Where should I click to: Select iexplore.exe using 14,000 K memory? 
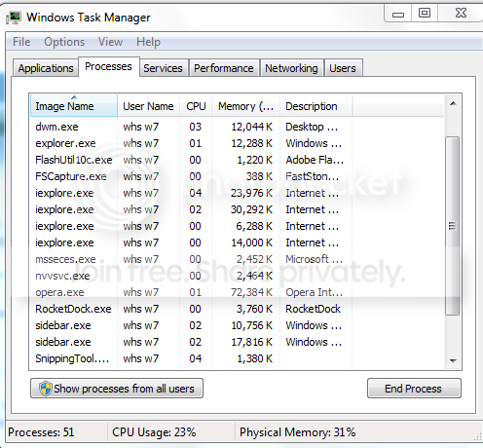coord(237,243)
